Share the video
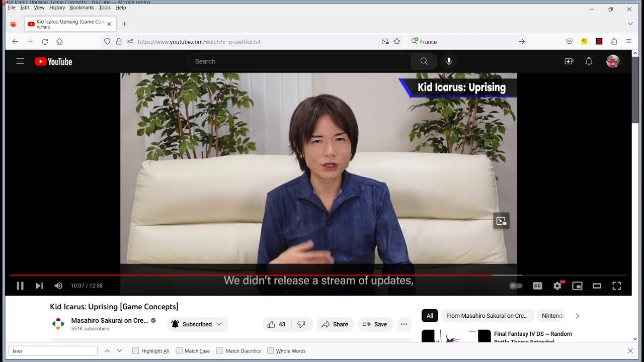 (335, 324)
